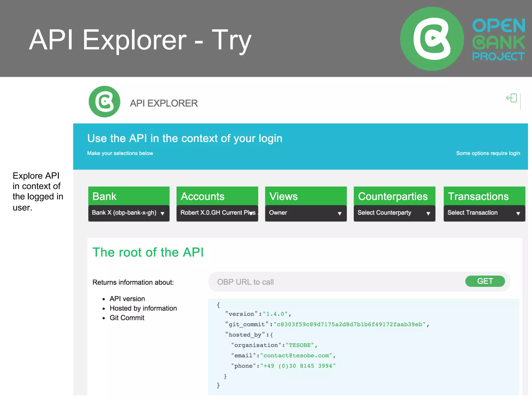Open the Owner views dropdown

(x=306, y=213)
